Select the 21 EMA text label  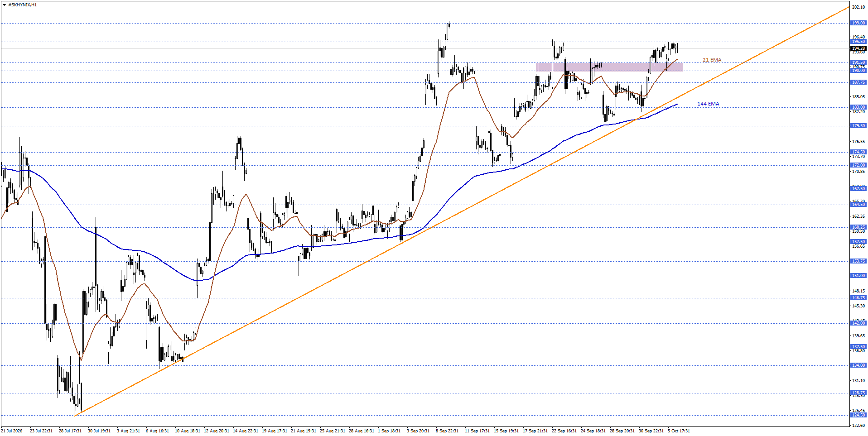(x=712, y=60)
